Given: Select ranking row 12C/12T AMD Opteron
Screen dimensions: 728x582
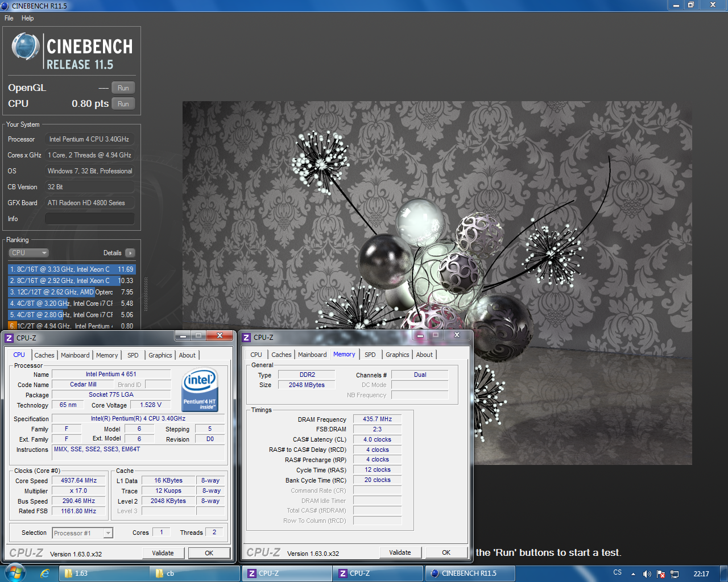Looking at the screenshot, I should click(x=72, y=292).
